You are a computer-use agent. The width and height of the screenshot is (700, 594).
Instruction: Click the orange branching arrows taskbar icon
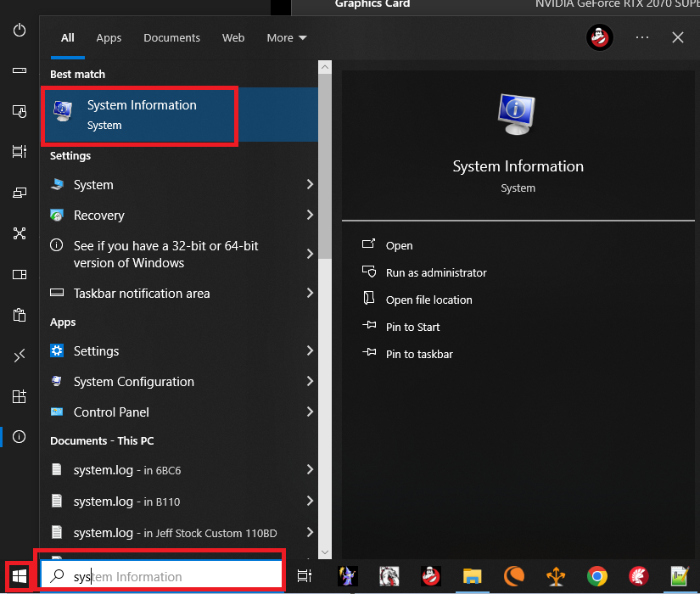[556, 576]
